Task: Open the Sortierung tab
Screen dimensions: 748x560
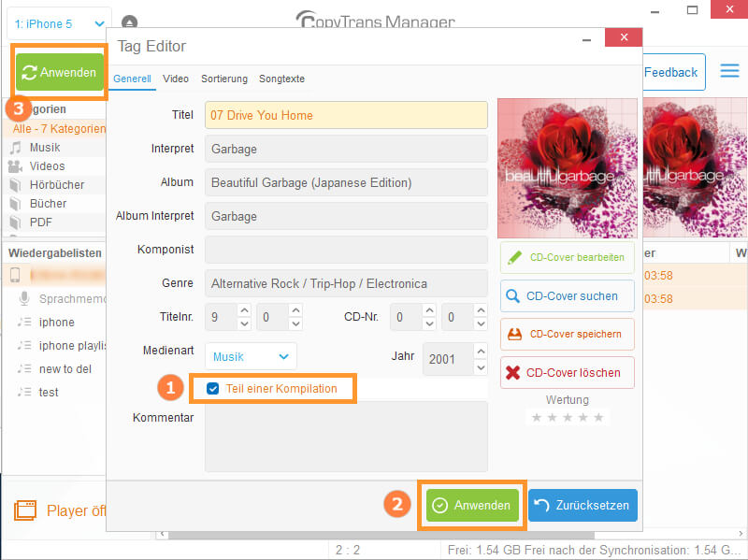Action: [224, 79]
